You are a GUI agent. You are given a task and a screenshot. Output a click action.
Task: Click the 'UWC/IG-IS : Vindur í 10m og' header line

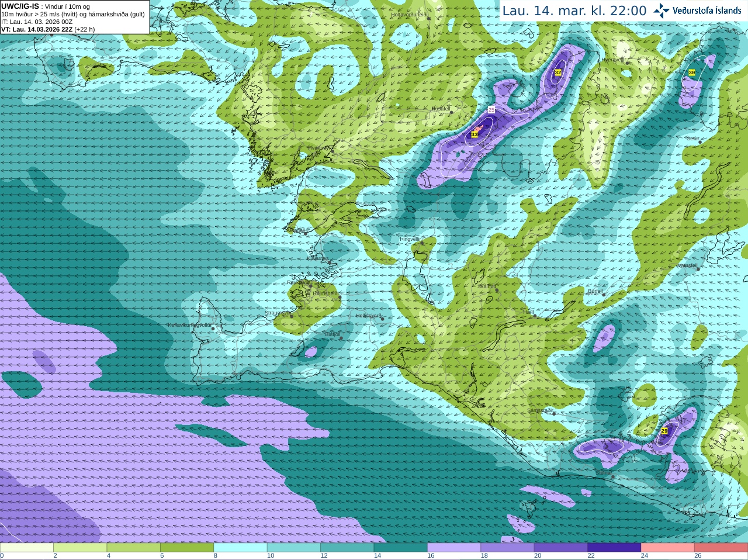(x=46, y=6)
